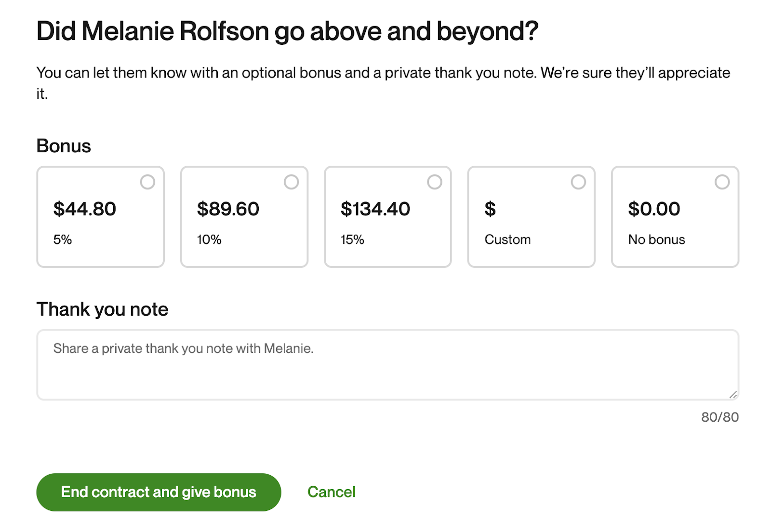771x532 pixels.
Task: Select the 5% bonus radio circle
Action: (x=147, y=182)
